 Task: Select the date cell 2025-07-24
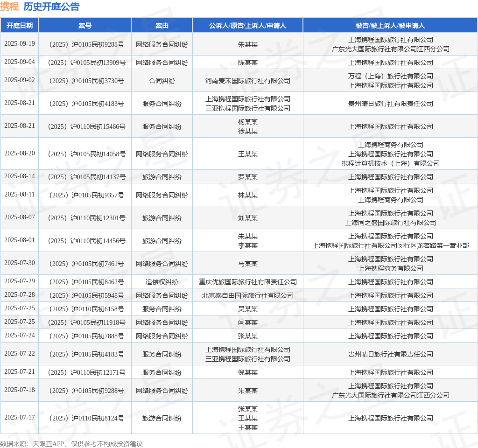[x=20, y=335]
